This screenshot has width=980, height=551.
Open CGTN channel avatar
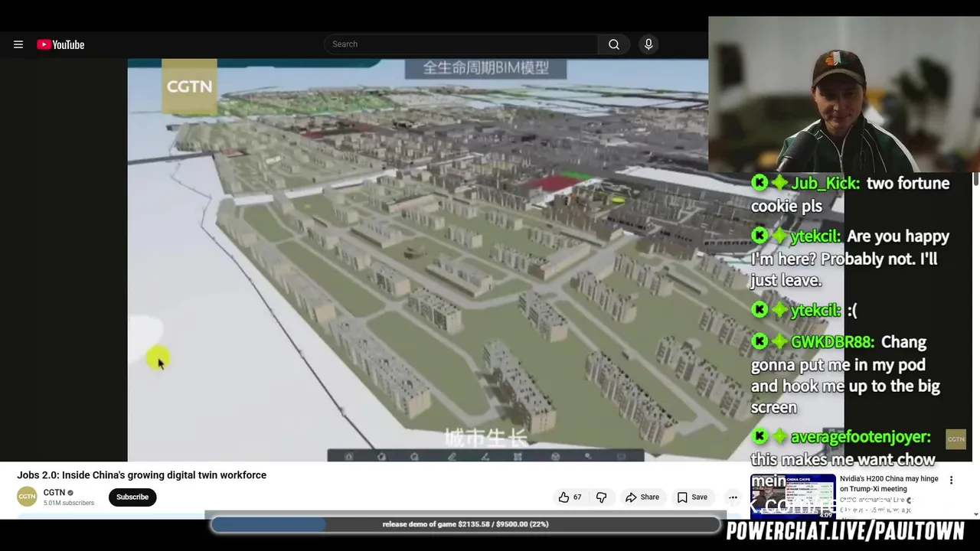(x=27, y=497)
